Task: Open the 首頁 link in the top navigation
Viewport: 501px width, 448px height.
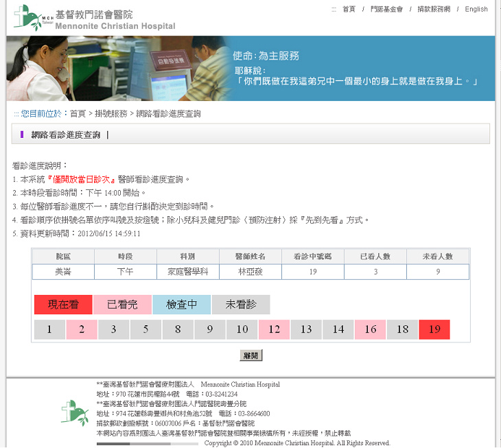Action: (x=349, y=9)
